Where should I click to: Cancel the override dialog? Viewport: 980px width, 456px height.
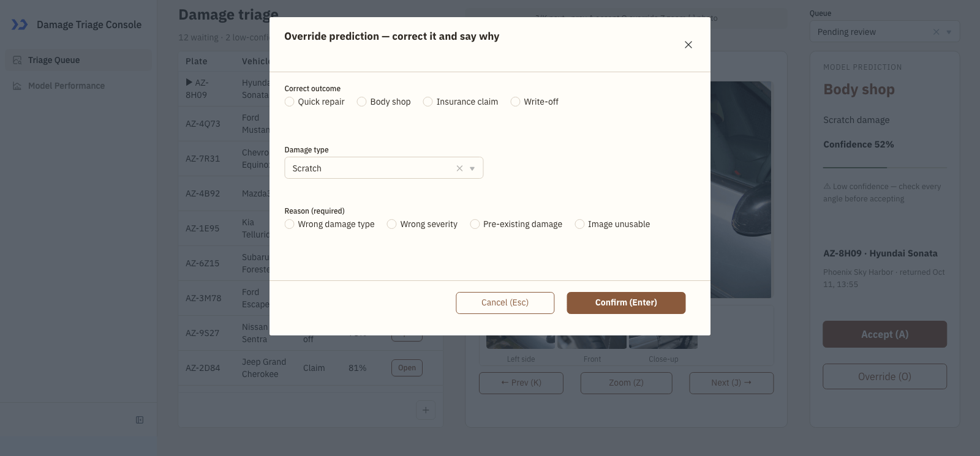pos(505,303)
